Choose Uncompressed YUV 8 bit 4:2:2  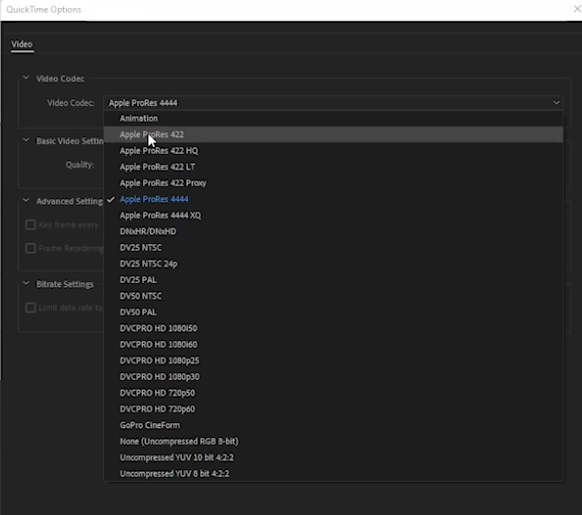tap(333, 474)
